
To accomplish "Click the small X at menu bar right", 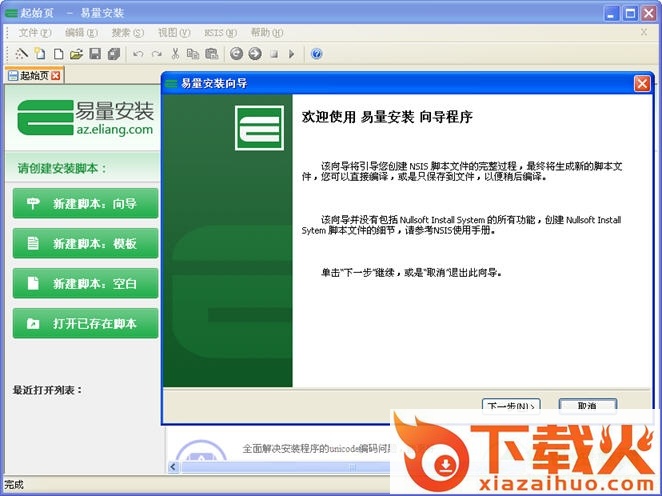I will tap(644, 32).
